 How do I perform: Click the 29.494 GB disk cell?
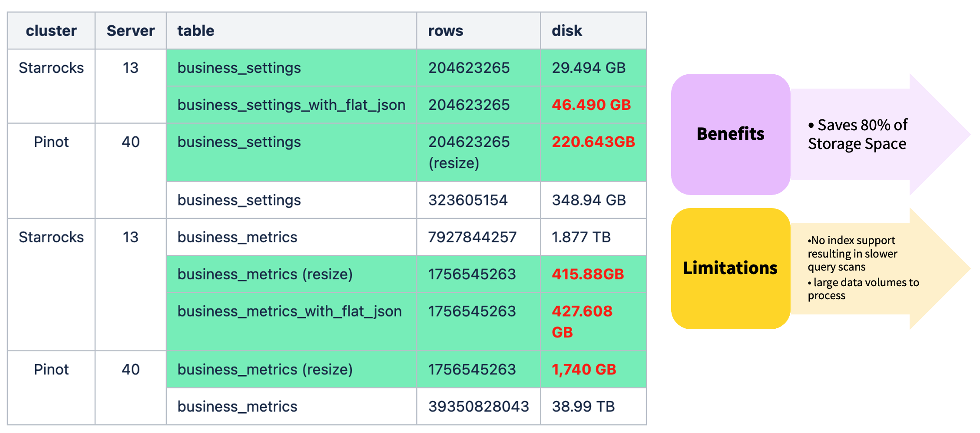(x=589, y=68)
